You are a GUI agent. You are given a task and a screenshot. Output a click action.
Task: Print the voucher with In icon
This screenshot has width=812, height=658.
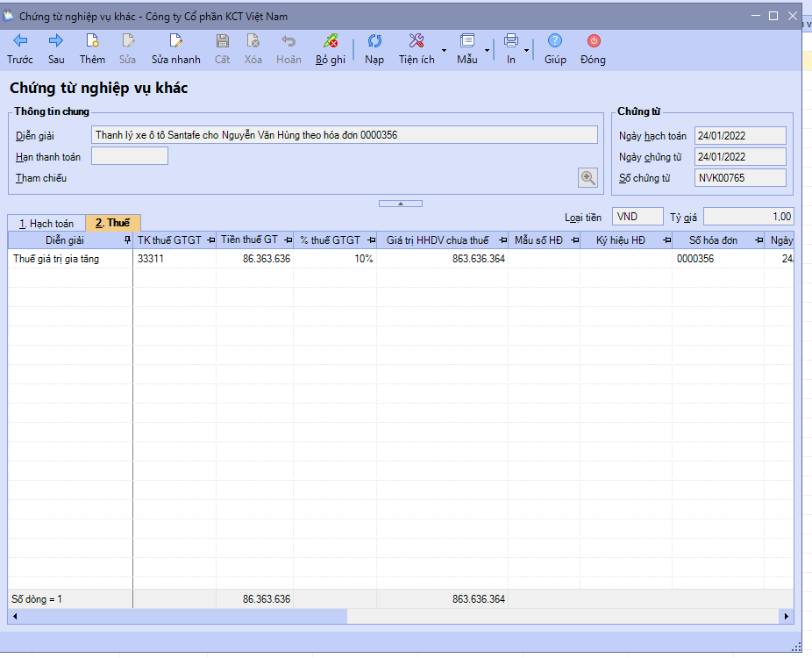511,41
